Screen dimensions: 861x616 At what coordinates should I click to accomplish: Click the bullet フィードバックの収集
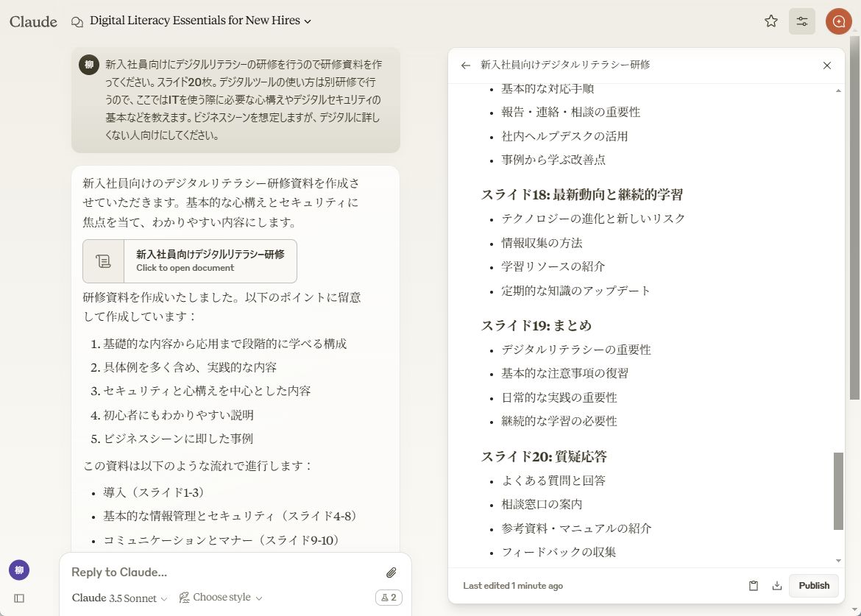pos(559,552)
